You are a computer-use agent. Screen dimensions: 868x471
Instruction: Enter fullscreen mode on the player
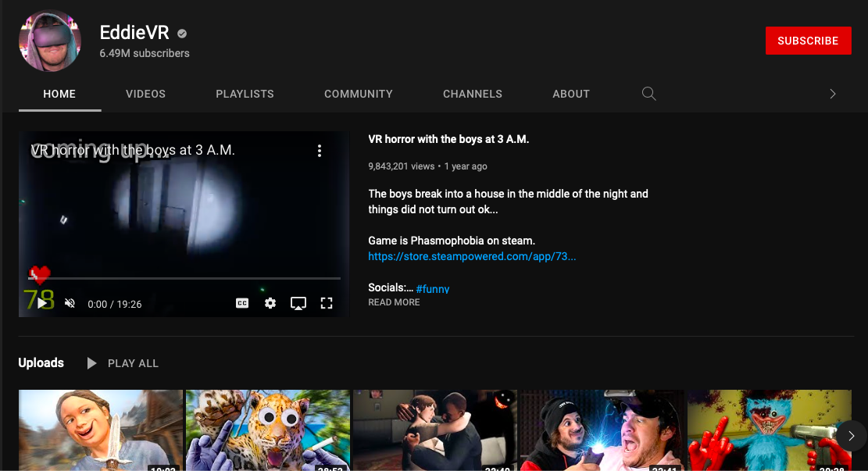[327, 303]
